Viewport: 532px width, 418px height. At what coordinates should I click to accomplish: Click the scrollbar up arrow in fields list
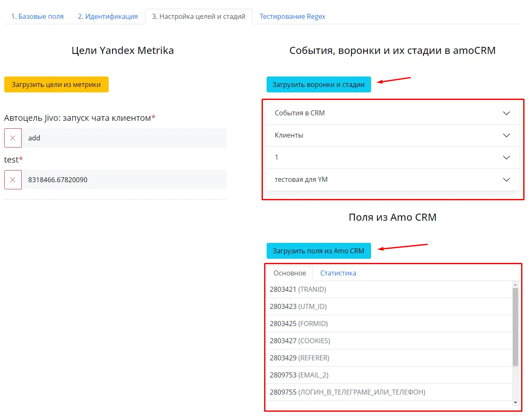tap(515, 284)
